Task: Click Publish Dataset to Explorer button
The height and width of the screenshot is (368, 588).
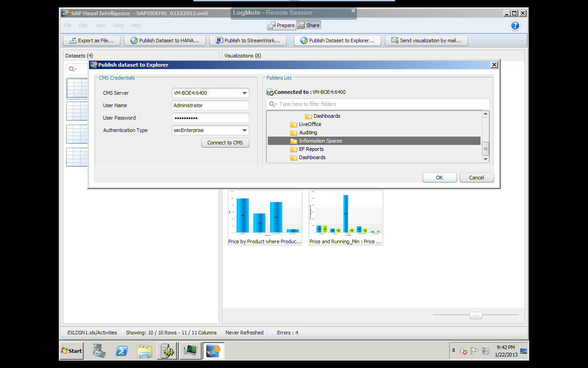Action: click(x=338, y=40)
